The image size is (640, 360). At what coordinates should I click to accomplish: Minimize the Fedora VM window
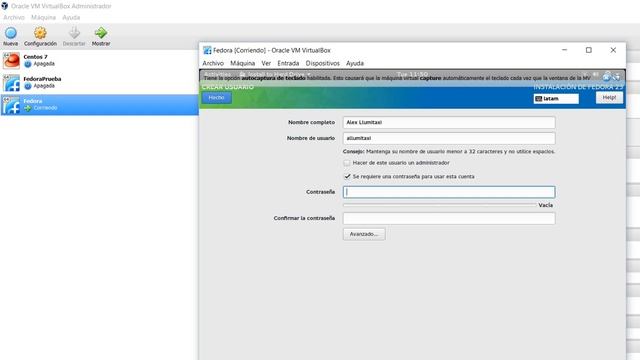(564, 50)
